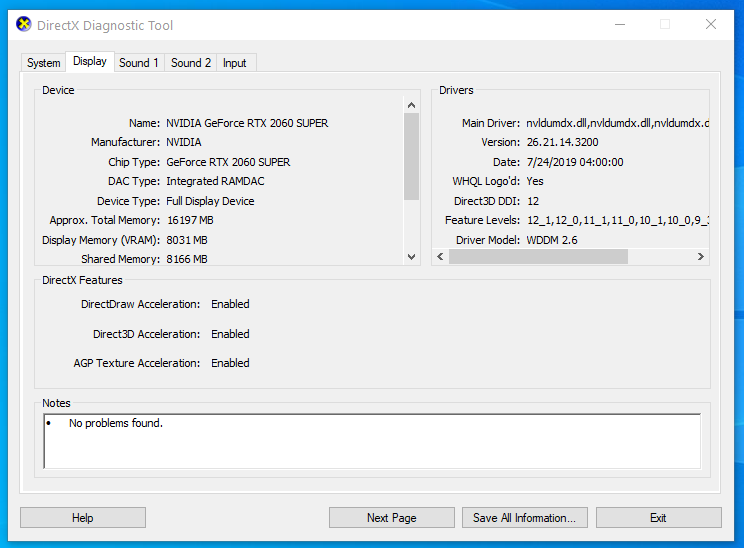Click the Next Page button
This screenshot has height=548, width=744.
click(391, 518)
